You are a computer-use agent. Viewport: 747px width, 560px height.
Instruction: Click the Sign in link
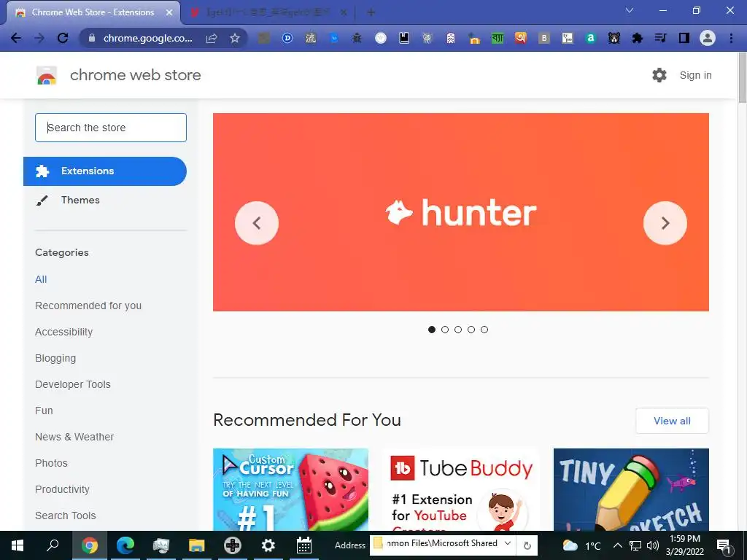(x=695, y=75)
